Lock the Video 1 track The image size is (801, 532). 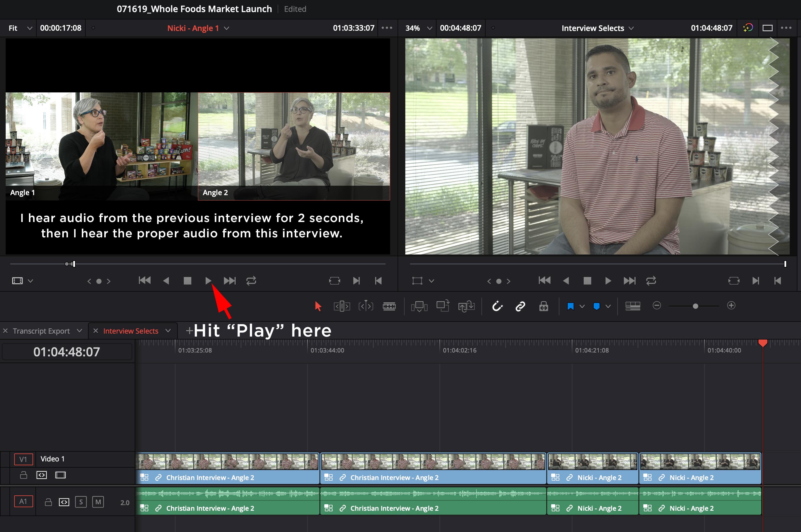(23, 475)
